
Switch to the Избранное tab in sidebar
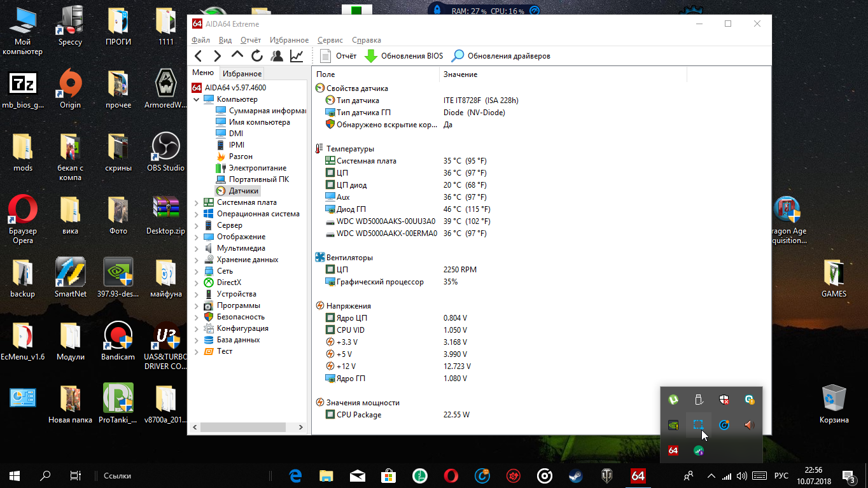pos(242,74)
